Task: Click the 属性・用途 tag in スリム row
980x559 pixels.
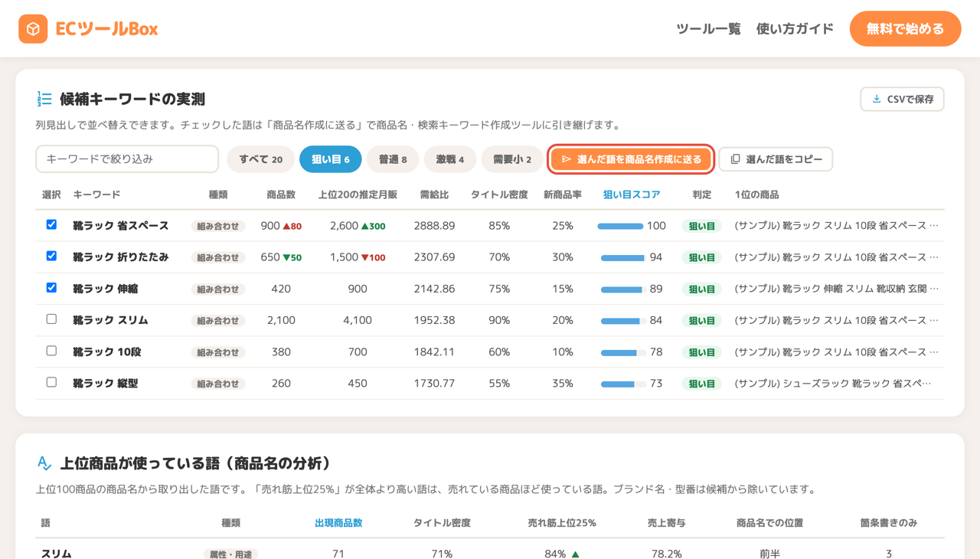Action: 230,554
